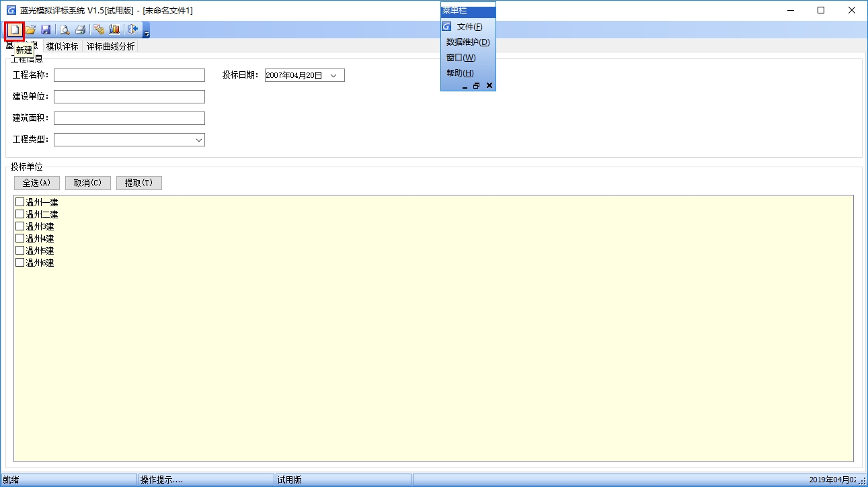Check the 温州二建 checkbox
The image size is (868, 487).
19,214
